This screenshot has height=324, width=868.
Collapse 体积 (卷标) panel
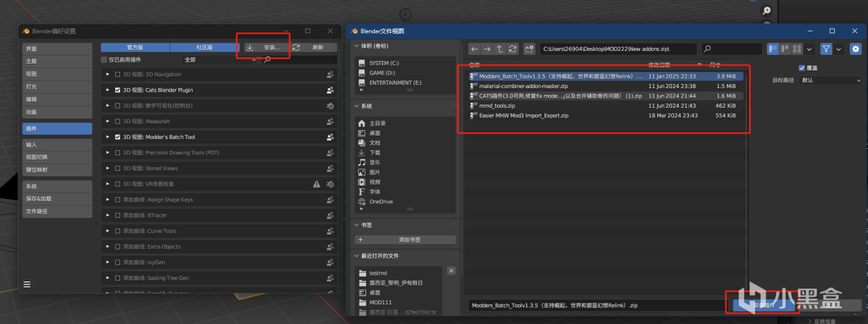click(x=358, y=46)
